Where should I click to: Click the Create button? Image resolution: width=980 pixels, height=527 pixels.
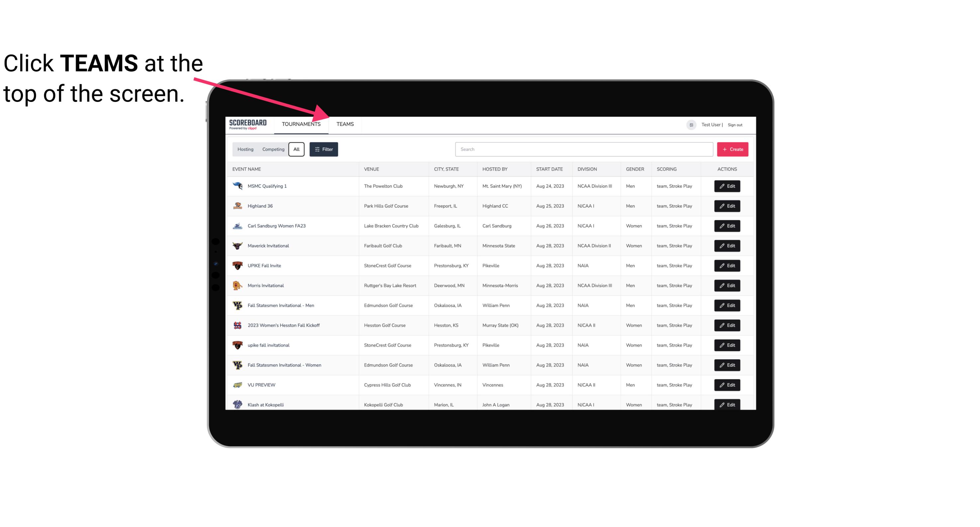(732, 149)
